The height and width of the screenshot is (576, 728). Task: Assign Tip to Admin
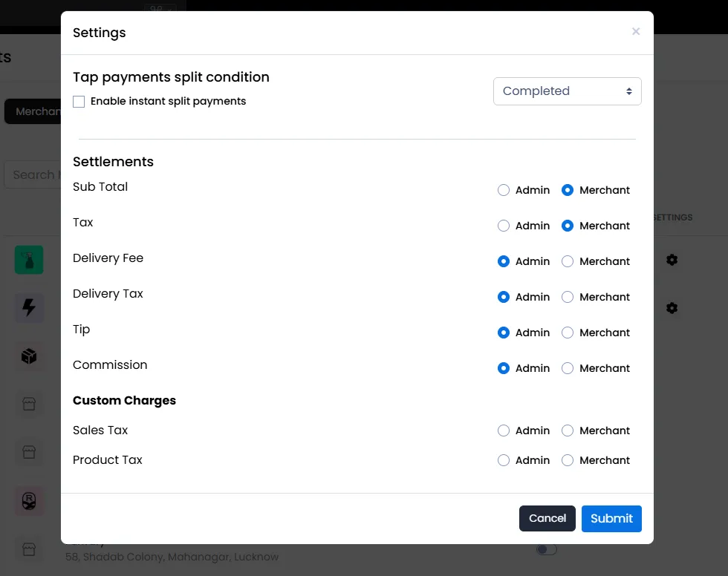click(504, 333)
